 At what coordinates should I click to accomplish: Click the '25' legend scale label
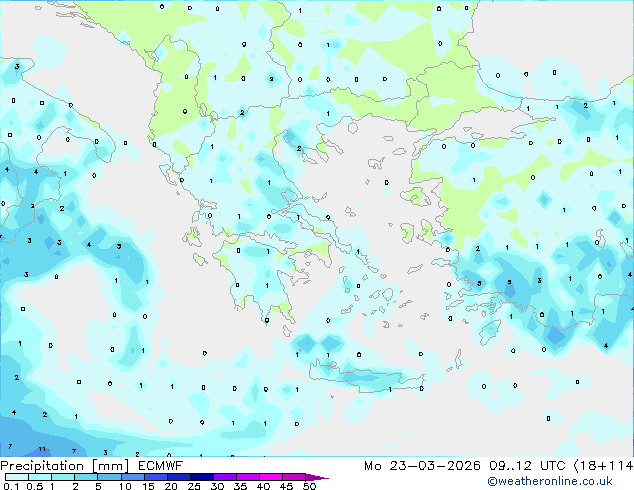(x=194, y=486)
